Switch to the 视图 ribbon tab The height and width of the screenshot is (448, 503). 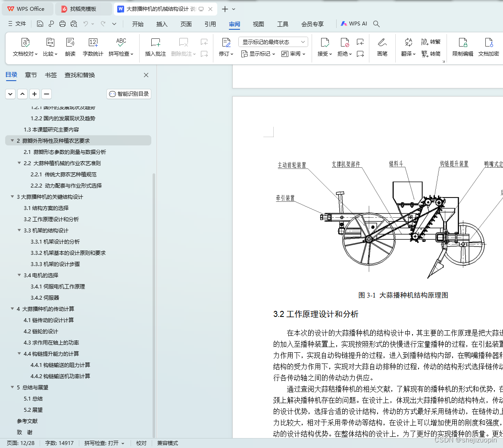click(x=258, y=24)
